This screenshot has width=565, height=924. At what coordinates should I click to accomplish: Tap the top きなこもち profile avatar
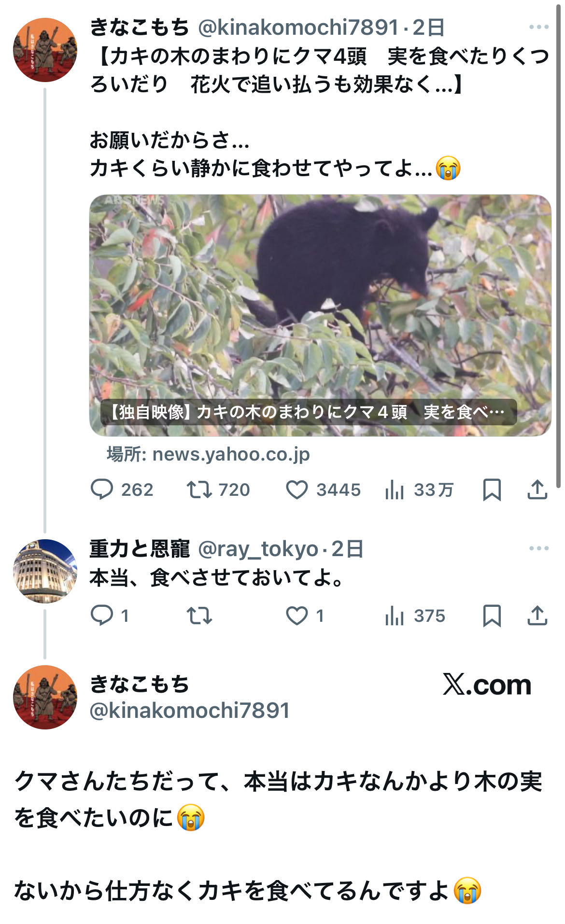pos(45,50)
